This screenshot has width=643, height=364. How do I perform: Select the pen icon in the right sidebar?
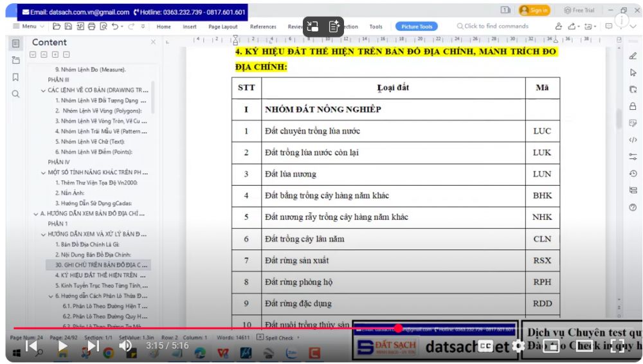(633, 56)
